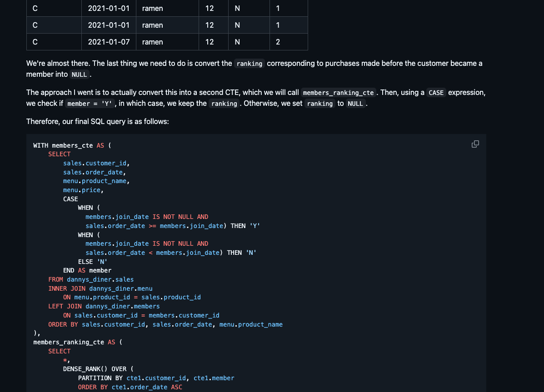Click the 'Therefore, our final SQL query' sentence
Screen dimensions: 544x392
(x=98, y=122)
